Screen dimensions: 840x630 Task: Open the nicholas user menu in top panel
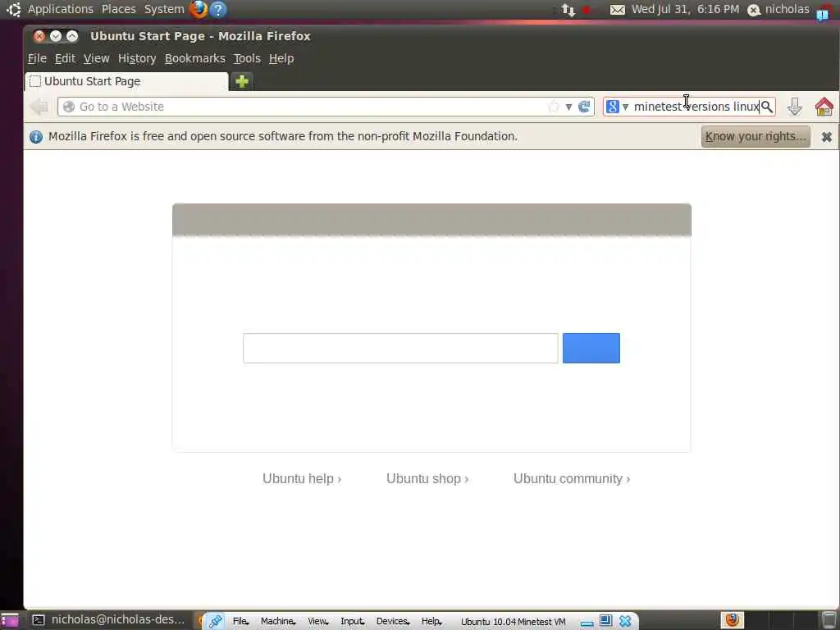coord(787,9)
